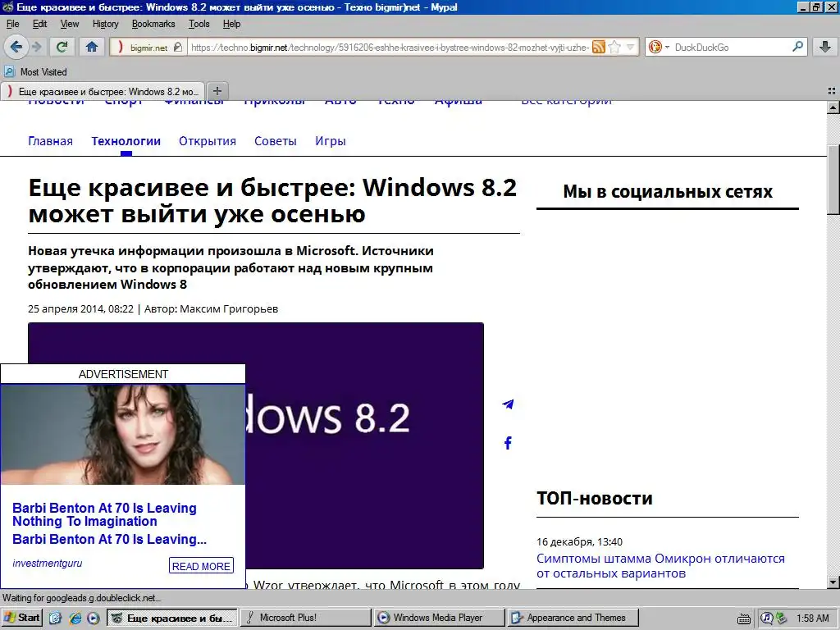
Task: Open the investmentguru ad source link
Action: pos(47,563)
